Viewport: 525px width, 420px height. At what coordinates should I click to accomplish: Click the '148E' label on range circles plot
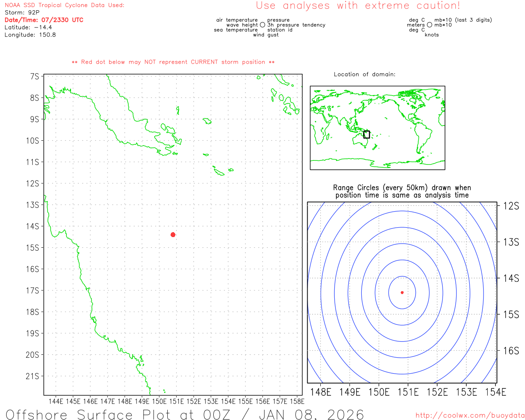coord(321,392)
